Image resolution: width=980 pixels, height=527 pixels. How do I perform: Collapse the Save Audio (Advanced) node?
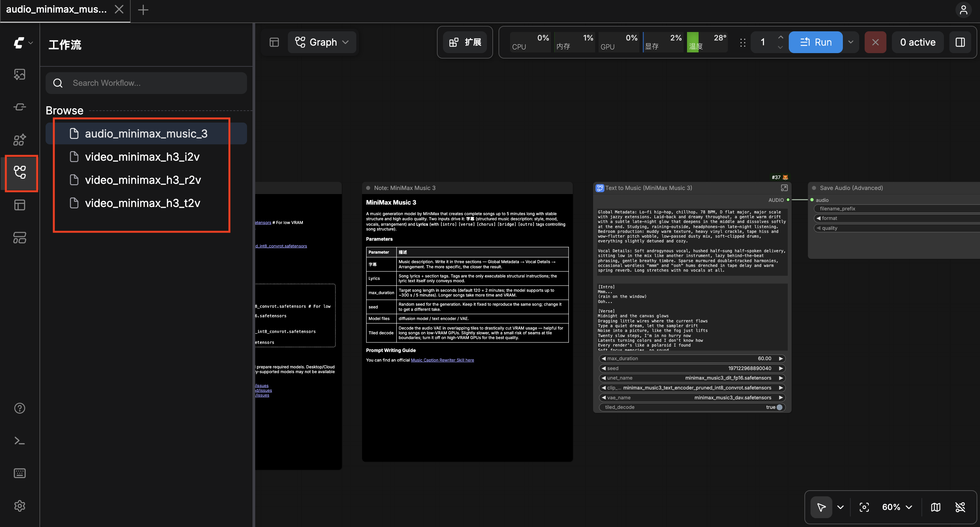click(814, 188)
